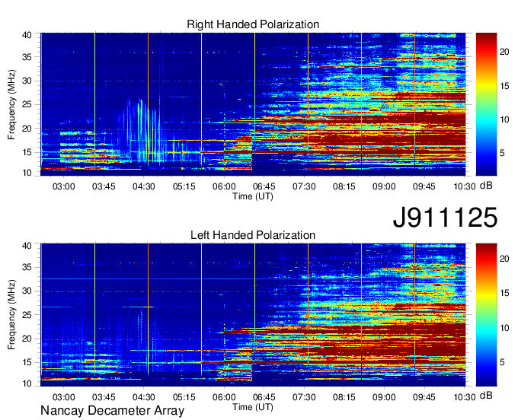Click the 15 dB label on Left Handed colorbar
Image resolution: width=518 pixels, height=420 pixels.
click(504, 293)
